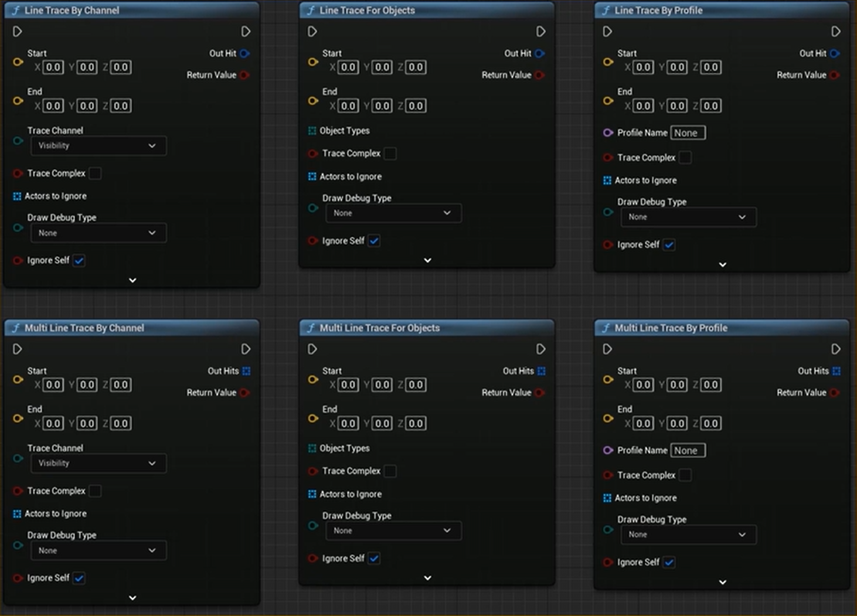The width and height of the screenshot is (857, 616).
Task: Click Actors to Ignore pin on Line Trace By Profile
Action: tap(607, 181)
